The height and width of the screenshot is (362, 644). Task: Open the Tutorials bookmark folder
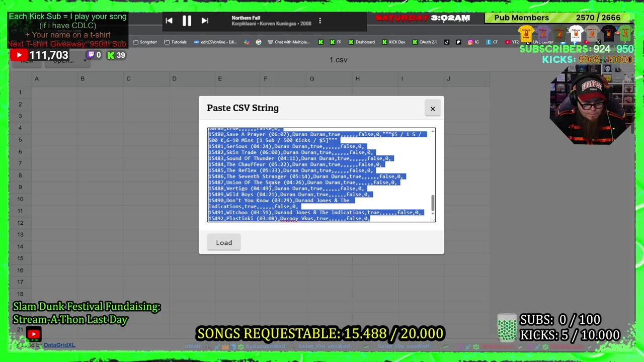(175, 42)
